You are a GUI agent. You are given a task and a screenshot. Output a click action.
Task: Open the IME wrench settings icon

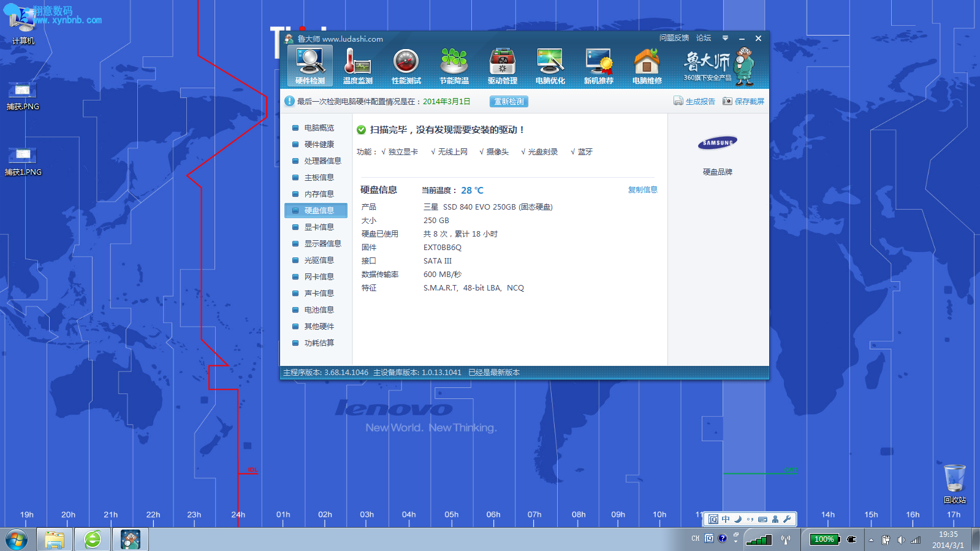(x=788, y=519)
